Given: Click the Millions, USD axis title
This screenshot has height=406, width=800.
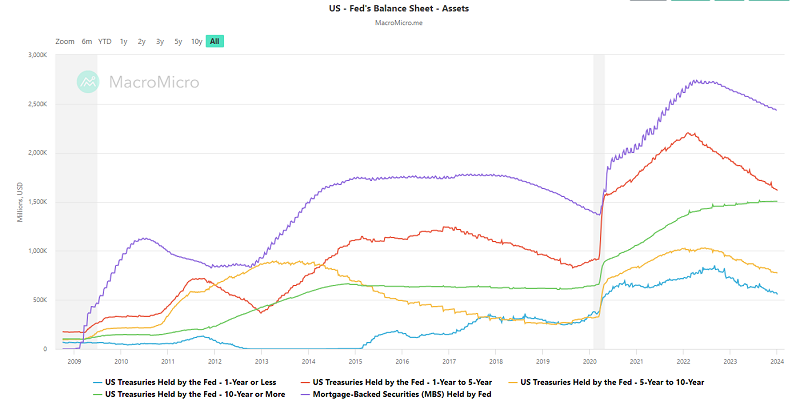Looking at the screenshot, I should (19, 201).
